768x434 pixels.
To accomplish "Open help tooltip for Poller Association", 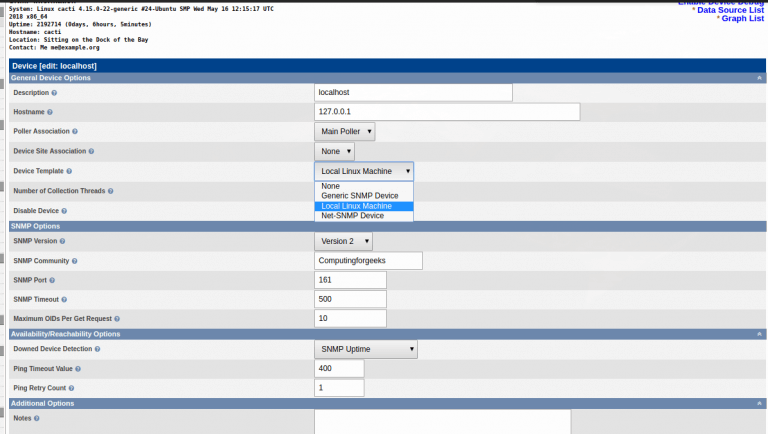I will pos(75,131).
